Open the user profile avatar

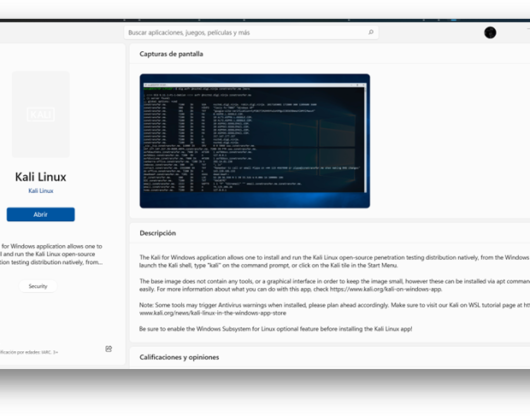click(x=490, y=32)
